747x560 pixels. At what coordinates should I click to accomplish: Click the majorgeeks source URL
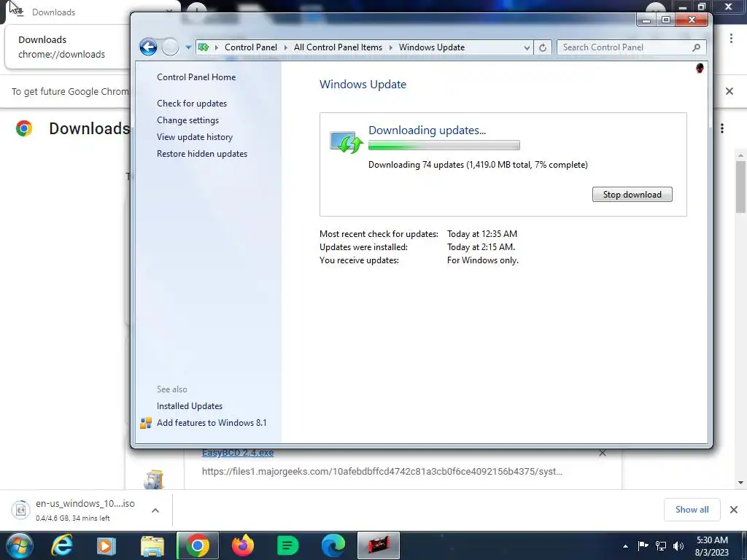(382, 472)
